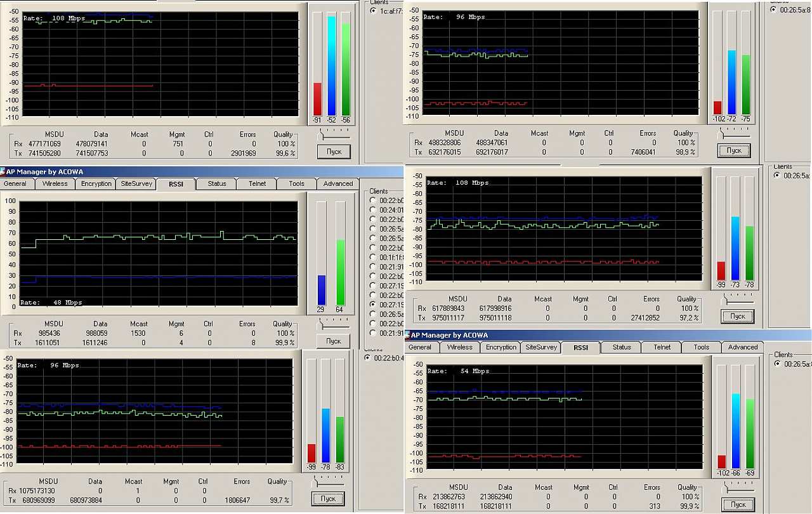The image size is (812, 514).
Task: Click Пуск under the -99 -73 -78 bars
Action: coord(738,316)
